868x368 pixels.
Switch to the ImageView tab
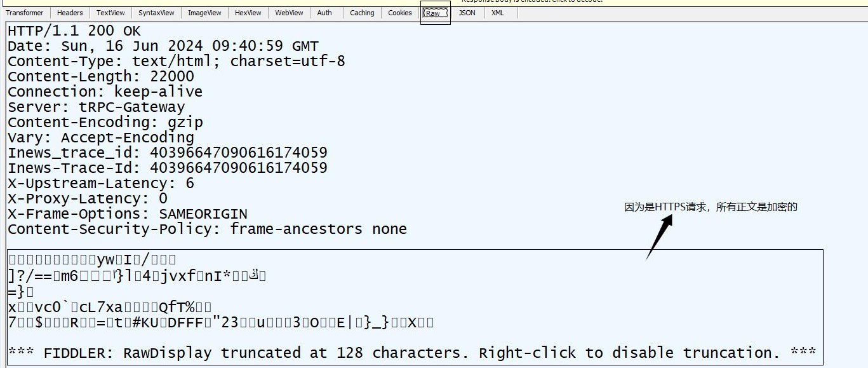[204, 13]
